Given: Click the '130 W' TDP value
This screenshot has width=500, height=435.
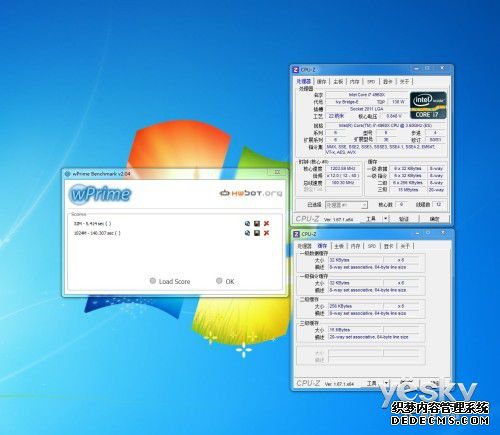Looking at the screenshot, I should (x=398, y=102).
